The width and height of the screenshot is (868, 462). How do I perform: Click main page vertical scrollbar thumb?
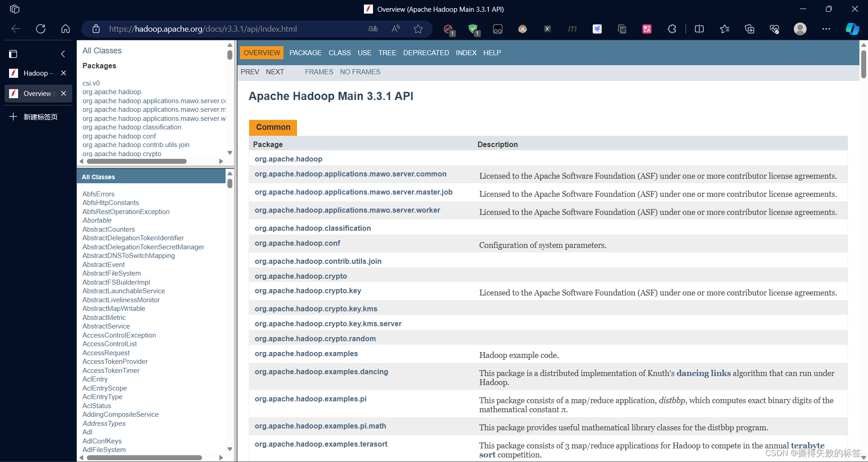coord(863,64)
